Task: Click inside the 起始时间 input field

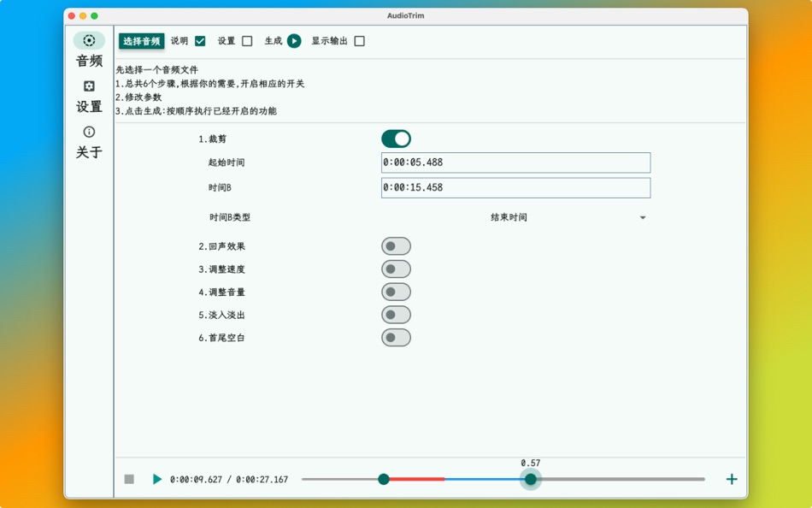Action: [515, 162]
